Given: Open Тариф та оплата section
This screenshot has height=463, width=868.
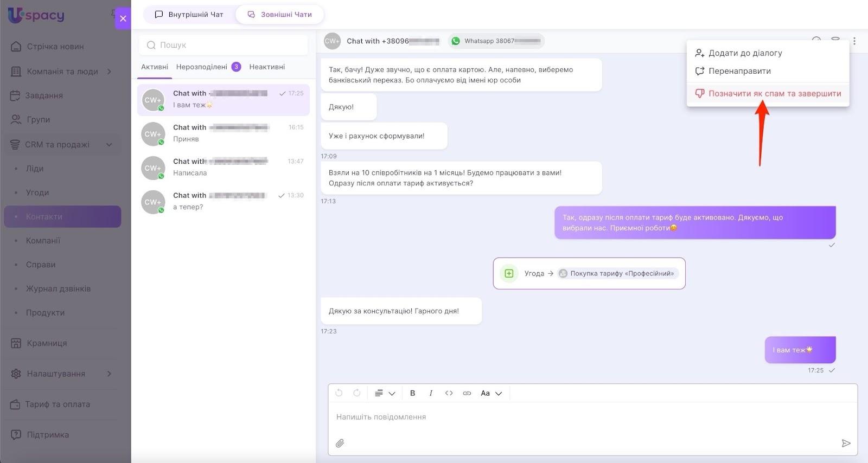Looking at the screenshot, I should (x=57, y=404).
